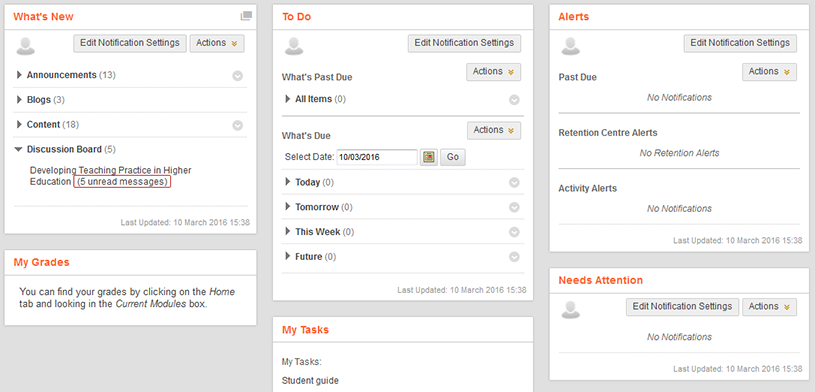Click What's Due heading
The height and width of the screenshot is (392, 815).
(x=306, y=136)
